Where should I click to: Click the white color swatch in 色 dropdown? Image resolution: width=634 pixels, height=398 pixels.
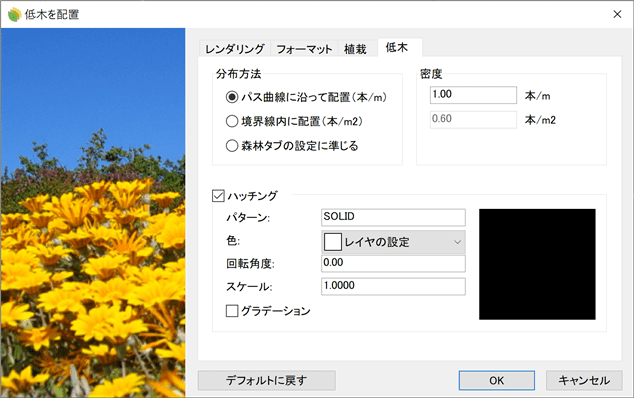click(x=333, y=242)
